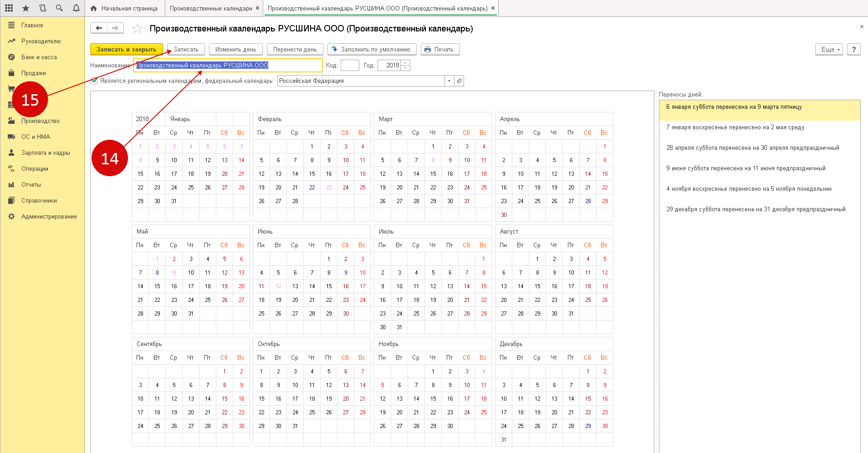Open the ОС и НМА section
The image size is (868, 453).
pos(36,137)
